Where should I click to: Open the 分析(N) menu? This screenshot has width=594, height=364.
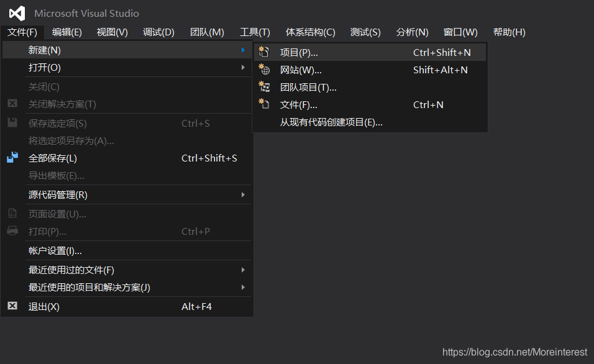[412, 32]
